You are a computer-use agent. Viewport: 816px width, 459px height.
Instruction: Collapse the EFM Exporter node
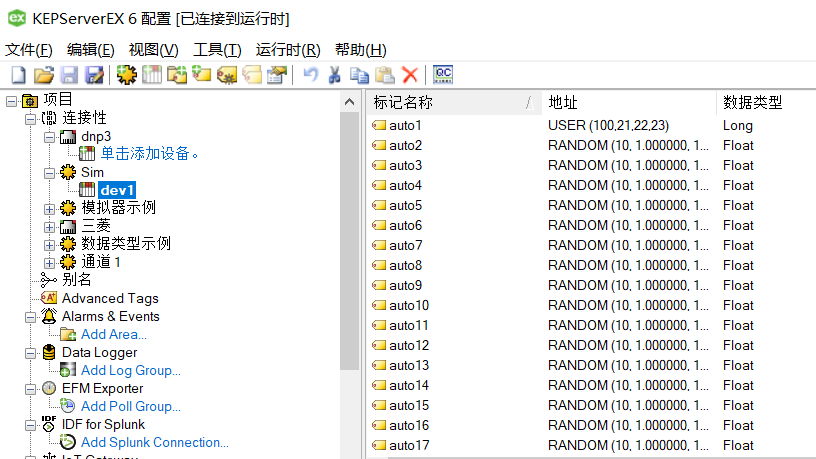30,389
